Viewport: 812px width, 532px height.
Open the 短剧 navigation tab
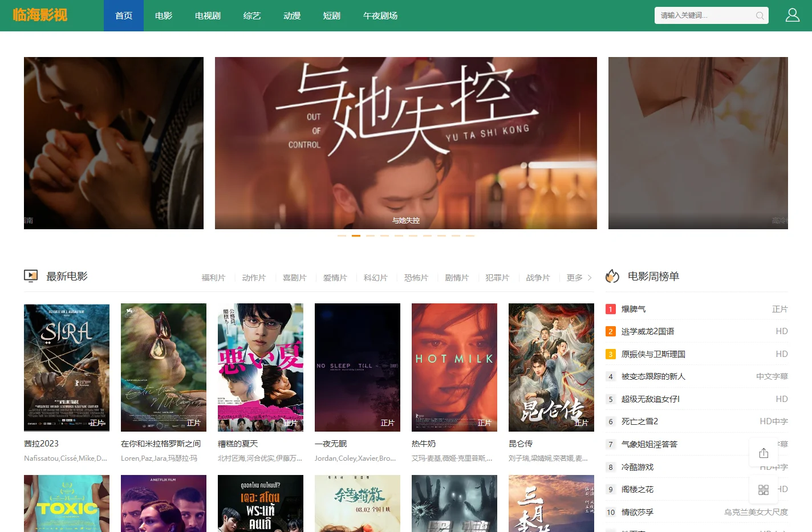click(332, 15)
